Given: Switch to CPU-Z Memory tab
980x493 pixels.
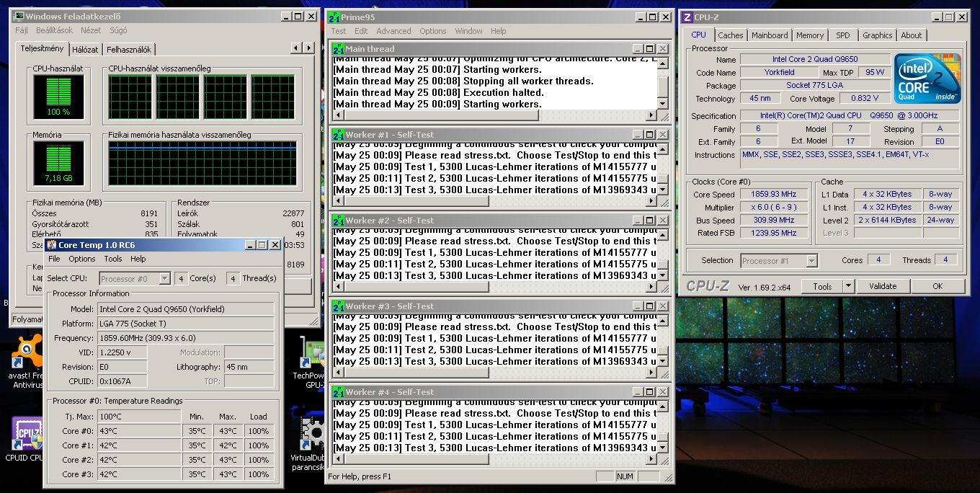Looking at the screenshot, I should (x=810, y=35).
